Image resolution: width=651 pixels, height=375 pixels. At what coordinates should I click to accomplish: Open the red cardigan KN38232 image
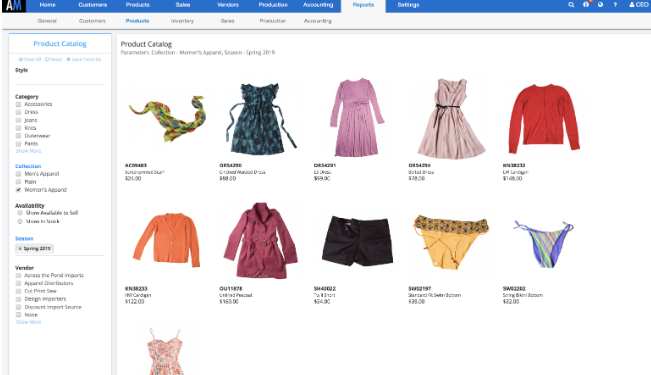point(544,118)
